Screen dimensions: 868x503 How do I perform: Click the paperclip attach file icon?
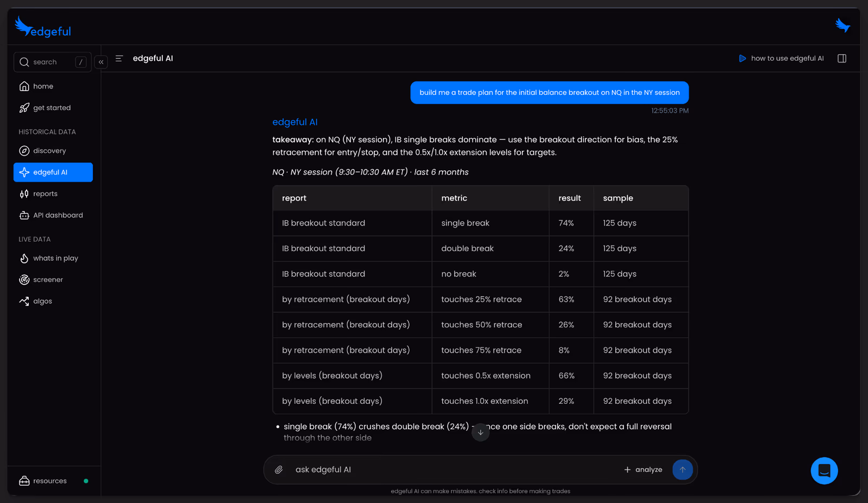[278, 470]
